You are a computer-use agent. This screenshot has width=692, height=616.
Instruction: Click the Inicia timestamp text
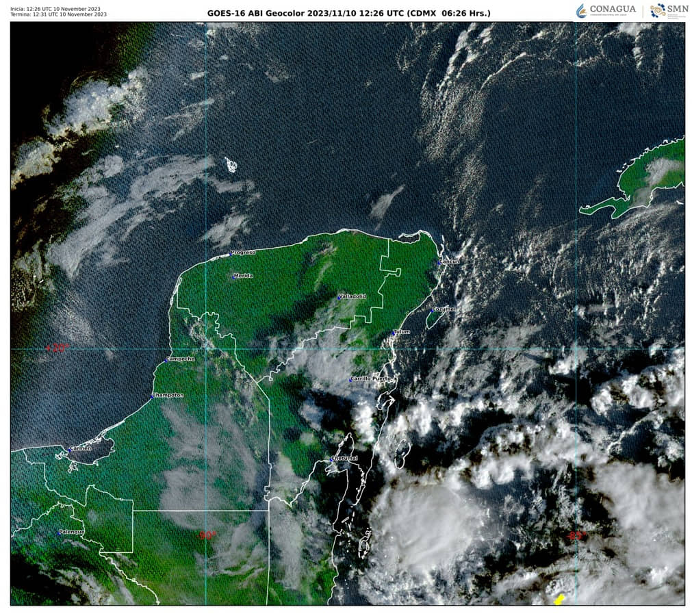click(x=58, y=8)
